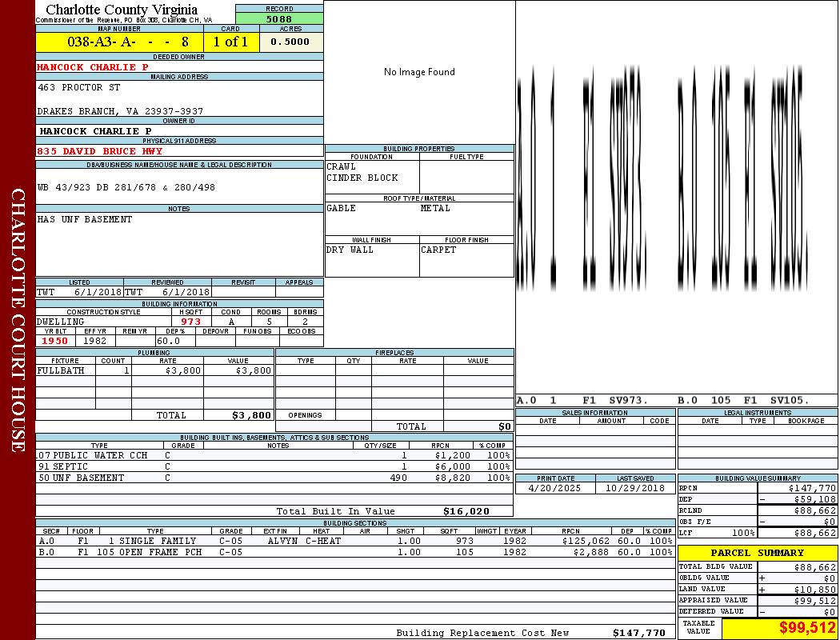The height and width of the screenshot is (640, 840).
Task: Click the building sketch drawing
Action: click(663, 178)
